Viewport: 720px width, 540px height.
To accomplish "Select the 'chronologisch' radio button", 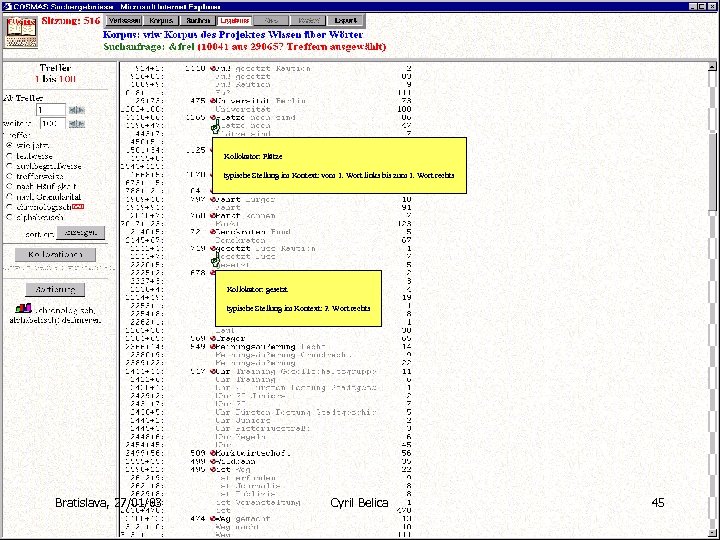I will point(10,207).
